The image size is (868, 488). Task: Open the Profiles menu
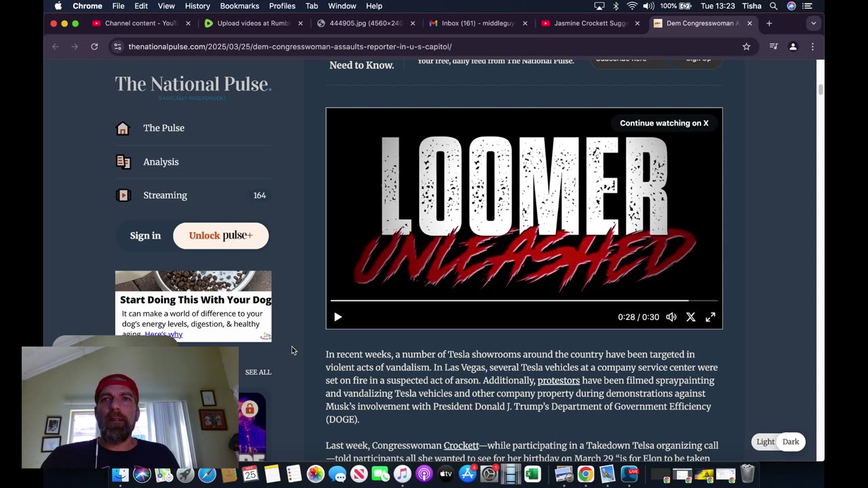click(282, 6)
